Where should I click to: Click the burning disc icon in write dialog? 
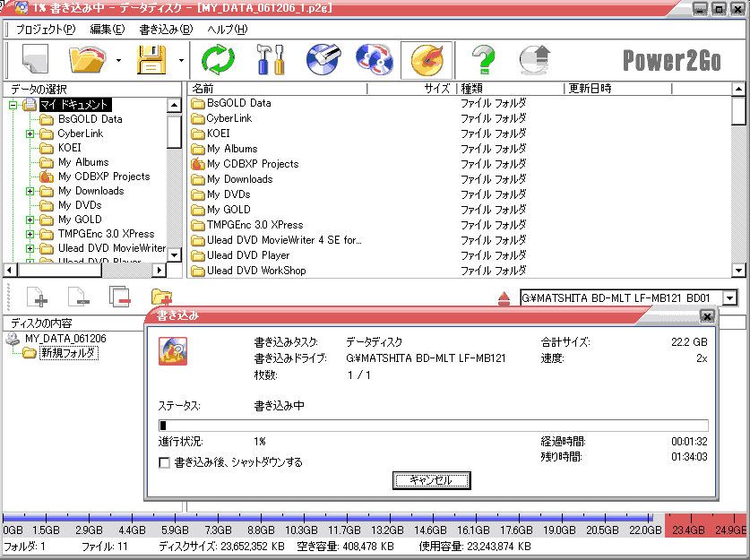173,351
